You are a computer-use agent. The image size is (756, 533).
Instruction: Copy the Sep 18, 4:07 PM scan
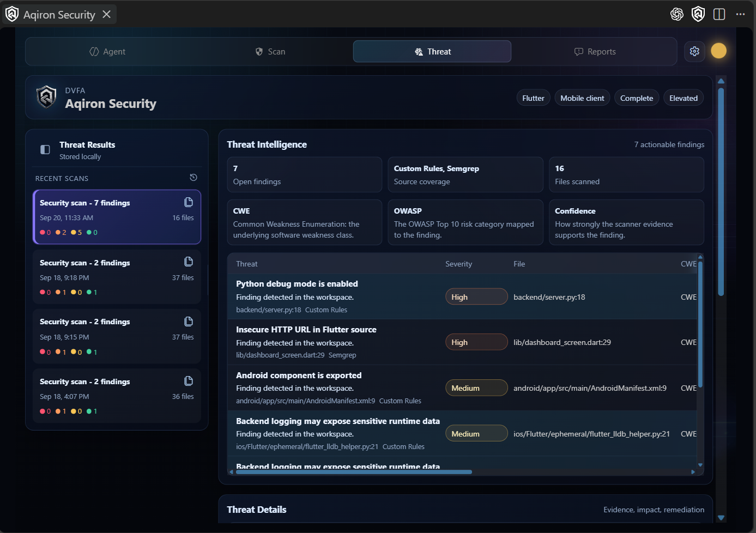coord(189,381)
